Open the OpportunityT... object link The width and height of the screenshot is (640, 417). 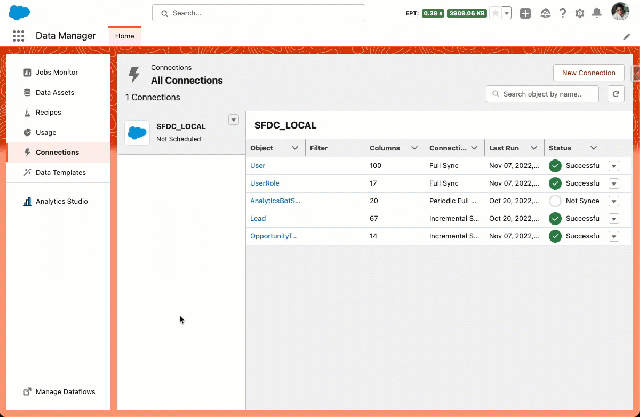(x=273, y=236)
